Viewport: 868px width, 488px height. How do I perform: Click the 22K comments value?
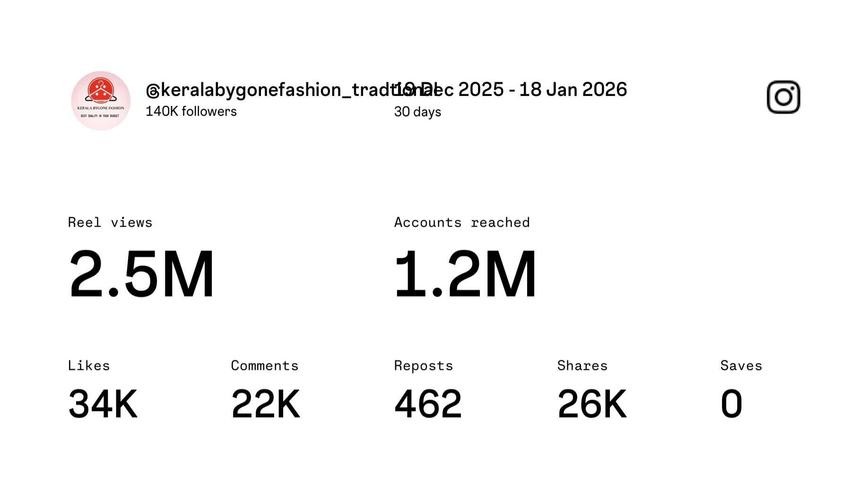tap(266, 404)
